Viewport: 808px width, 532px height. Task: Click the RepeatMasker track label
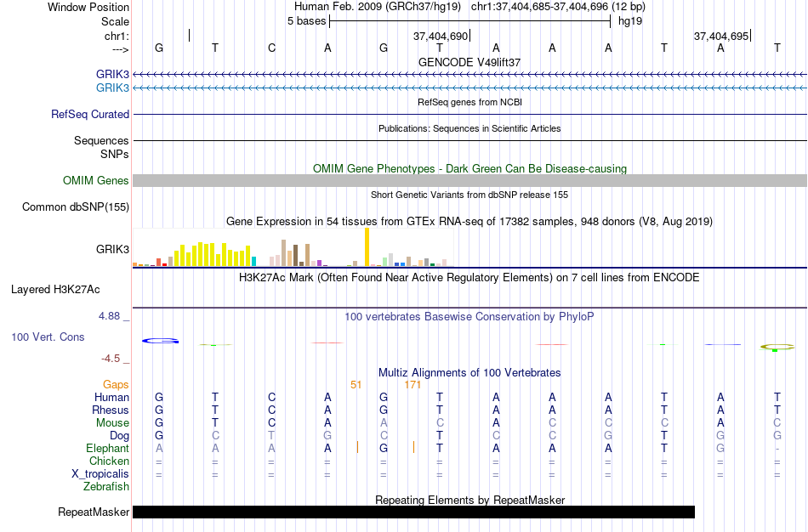pos(94,512)
